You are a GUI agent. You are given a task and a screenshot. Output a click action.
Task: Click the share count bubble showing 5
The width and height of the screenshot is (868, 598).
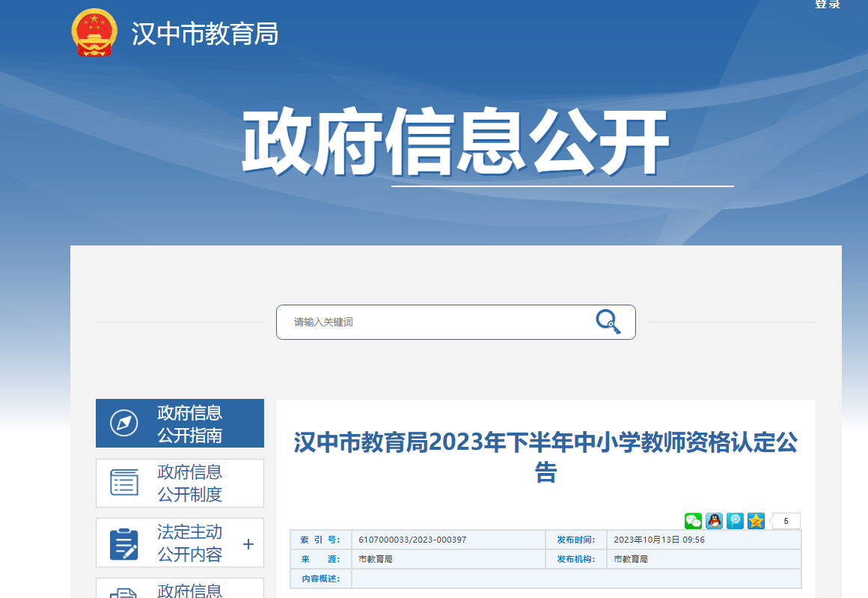[786, 521]
